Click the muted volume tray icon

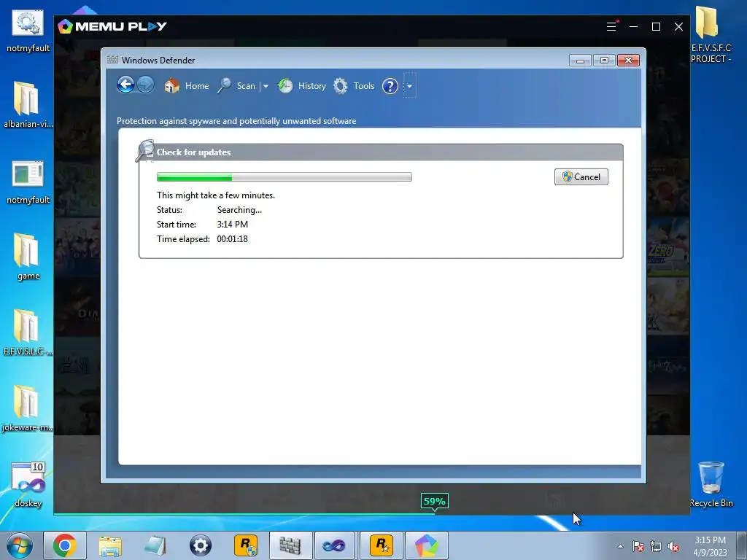pyautogui.click(x=673, y=546)
